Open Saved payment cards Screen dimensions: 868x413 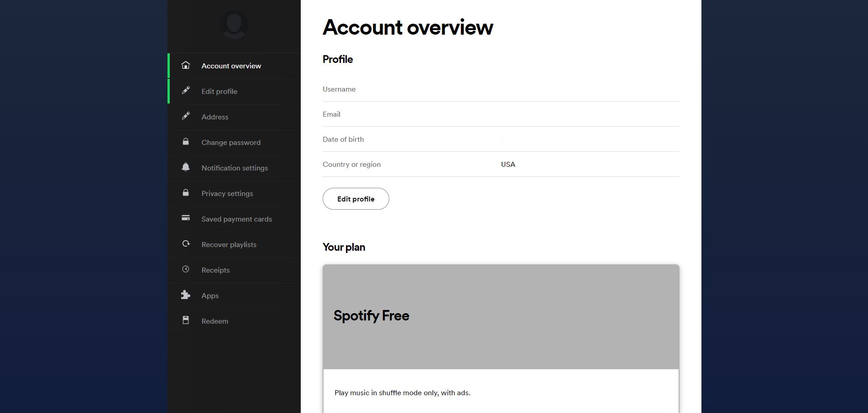pos(234,219)
